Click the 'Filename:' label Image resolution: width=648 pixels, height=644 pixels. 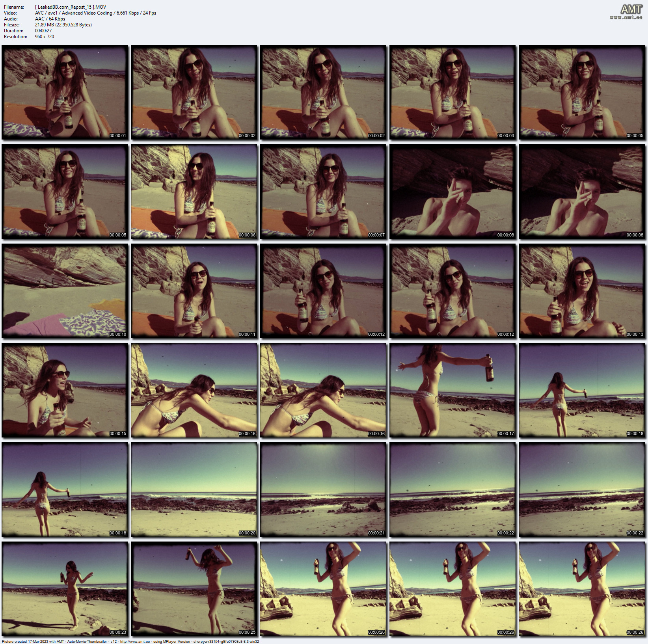(14, 7)
